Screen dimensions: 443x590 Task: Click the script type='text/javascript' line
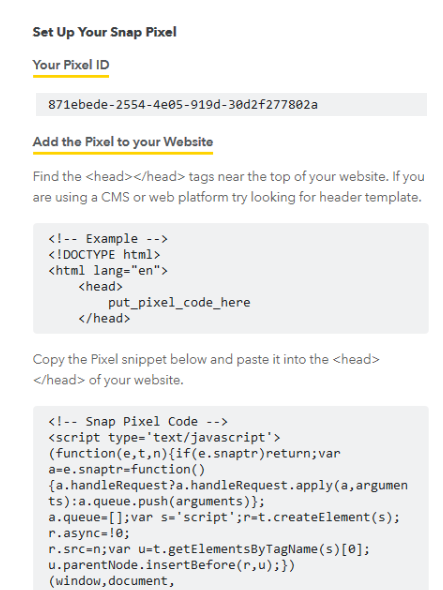click(x=164, y=438)
